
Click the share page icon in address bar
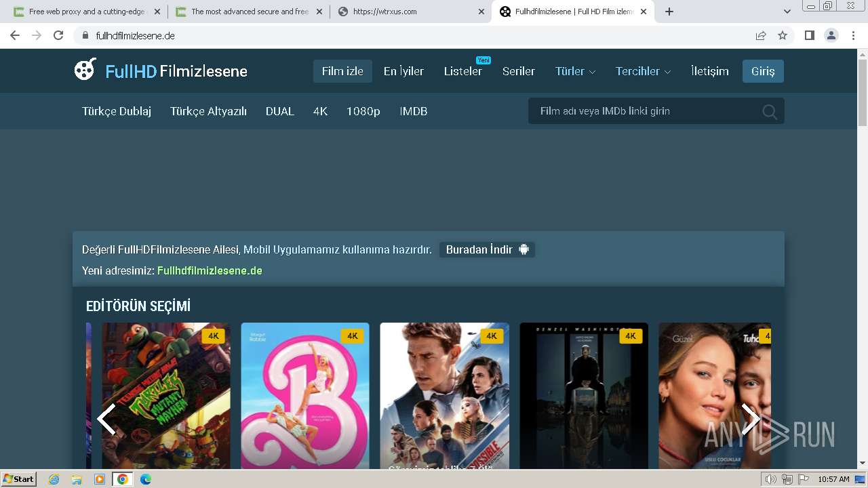(x=761, y=35)
